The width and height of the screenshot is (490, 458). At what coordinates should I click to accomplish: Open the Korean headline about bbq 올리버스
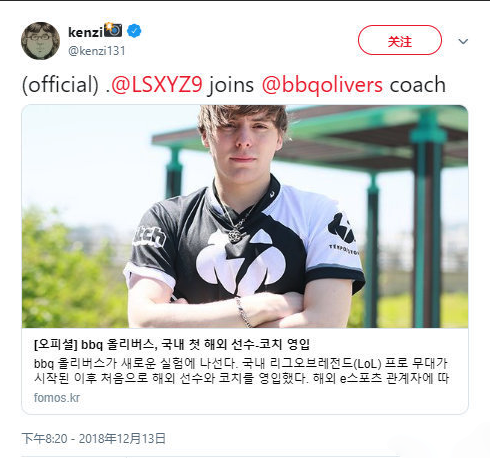coord(172,344)
